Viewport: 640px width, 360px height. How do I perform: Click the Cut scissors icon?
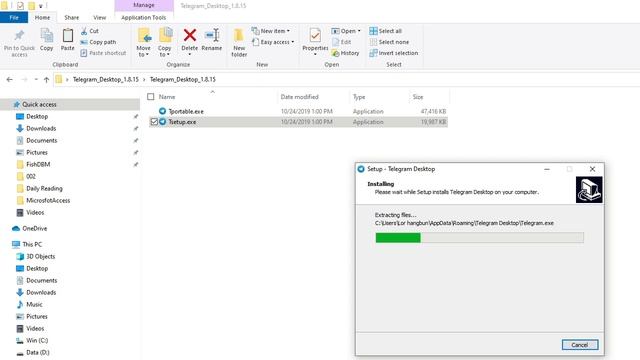point(84,31)
